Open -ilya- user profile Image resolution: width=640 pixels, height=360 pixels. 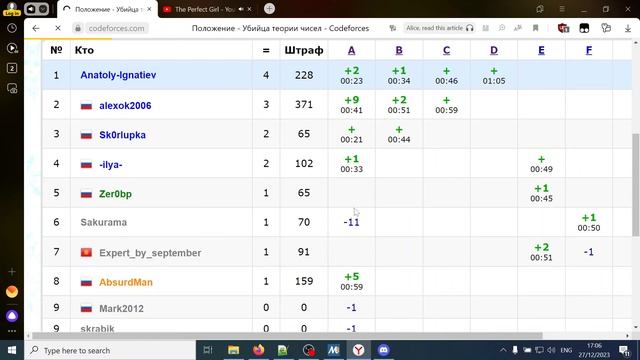[111, 164]
